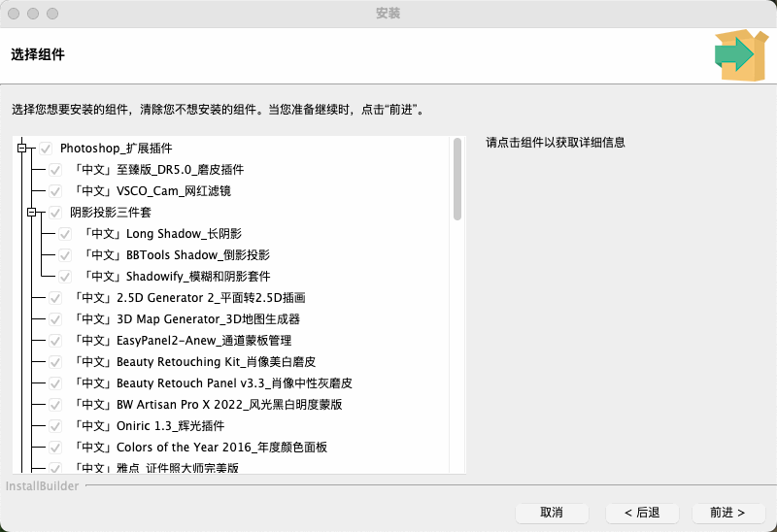The width and height of the screenshot is (777, 532).
Task: Toggle the BW Artisan Pro X 2022 checkbox
Action: click(55, 405)
